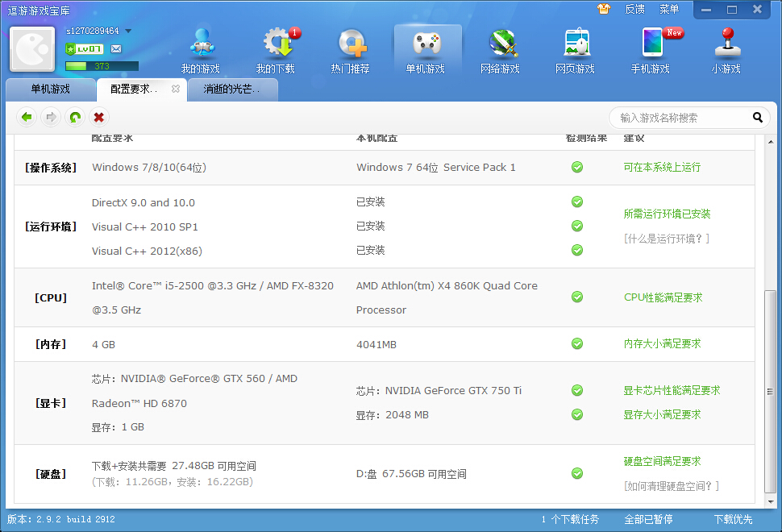Click the 什么是运行环境？ help link
This screenshot has height=532, width=782.
coord(666,239)
